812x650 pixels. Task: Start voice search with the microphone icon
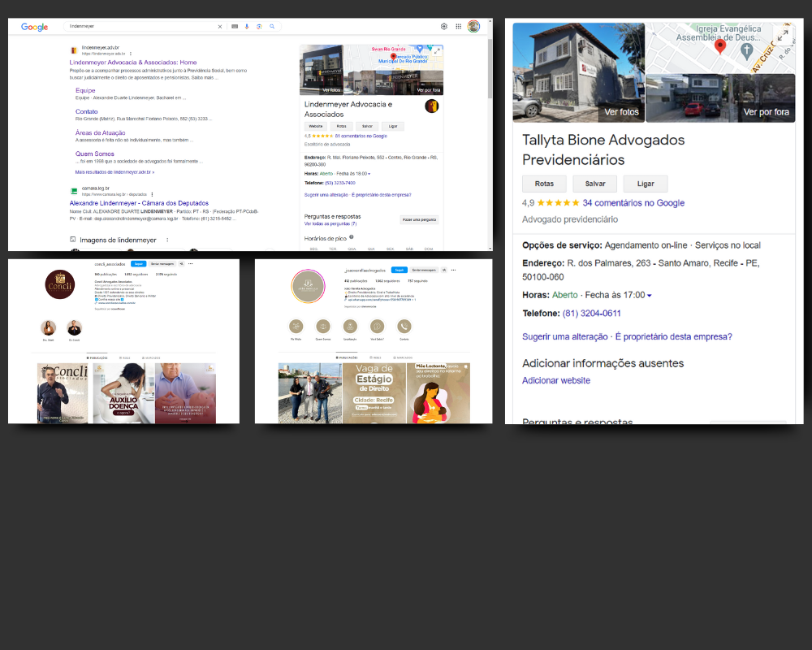pyautogui.click(x=247, y=27)
